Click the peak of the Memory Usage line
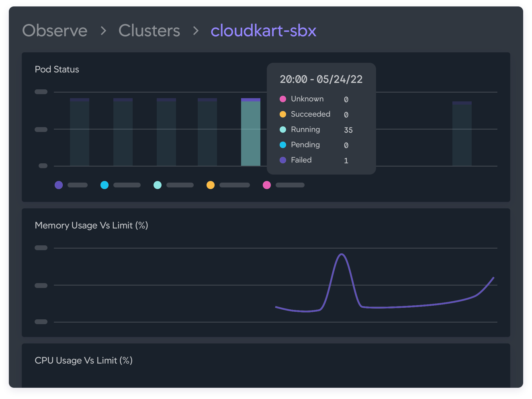 coord(342,254)
